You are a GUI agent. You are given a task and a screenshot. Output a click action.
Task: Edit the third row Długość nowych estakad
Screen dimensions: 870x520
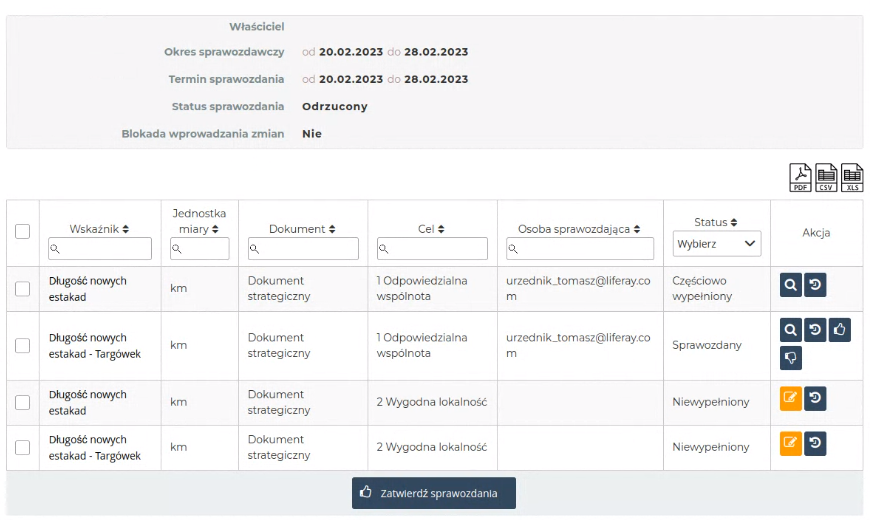pos(790,398)
